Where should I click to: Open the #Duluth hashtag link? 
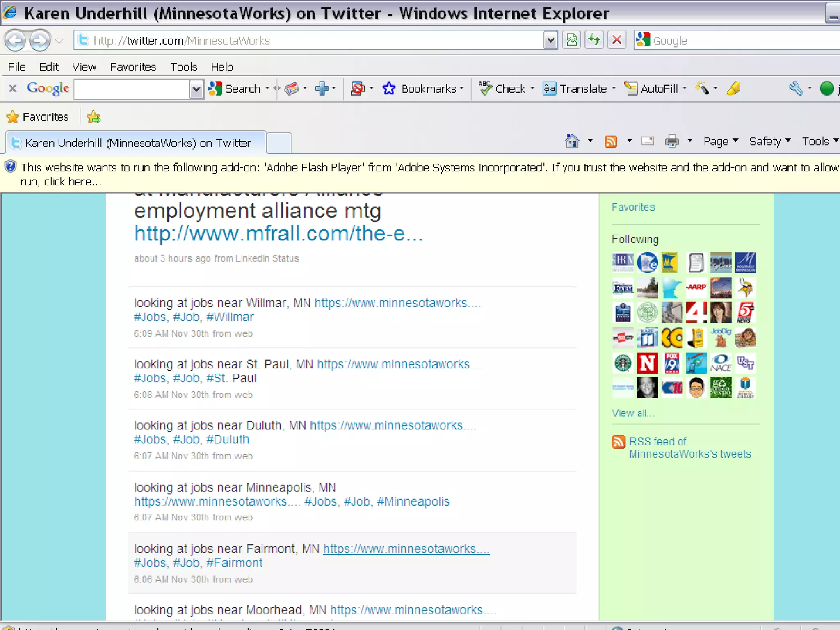(x=227, y=440)
